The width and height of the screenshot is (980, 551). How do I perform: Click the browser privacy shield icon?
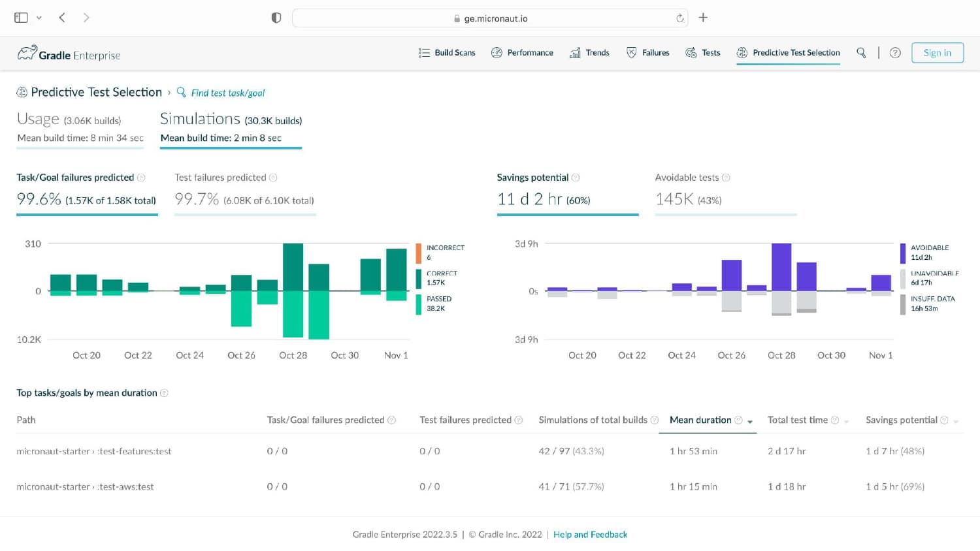pyautogui.click(x=276, y=18)
